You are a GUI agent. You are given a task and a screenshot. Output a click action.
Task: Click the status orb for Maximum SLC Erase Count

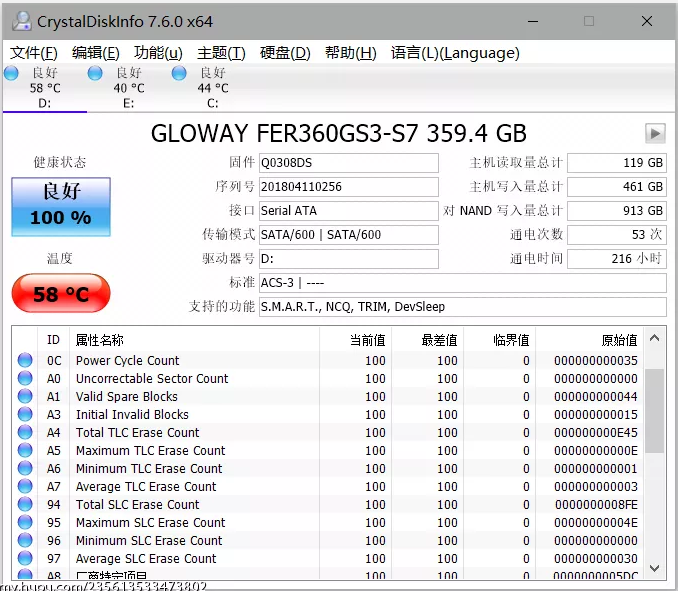tap(25, 522)
